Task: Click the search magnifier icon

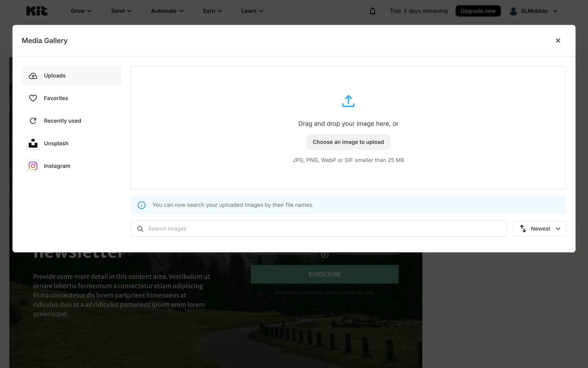Action: [140, 229]
